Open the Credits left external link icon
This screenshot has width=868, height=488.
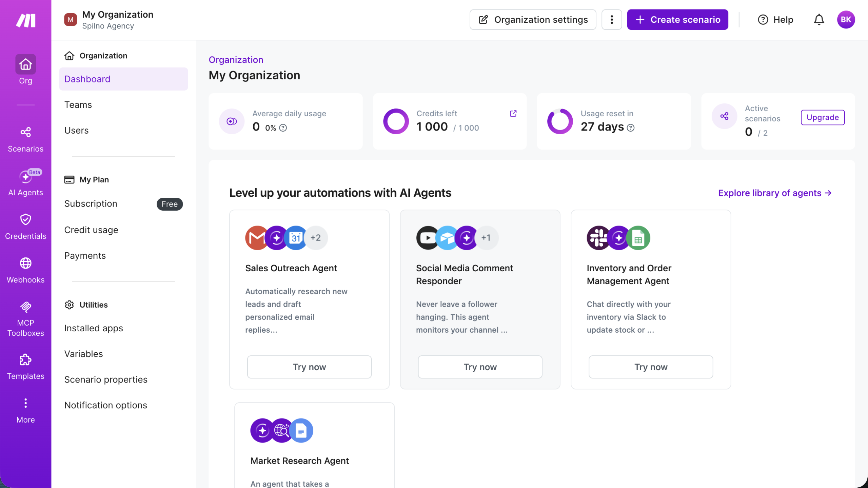[513, 114]
